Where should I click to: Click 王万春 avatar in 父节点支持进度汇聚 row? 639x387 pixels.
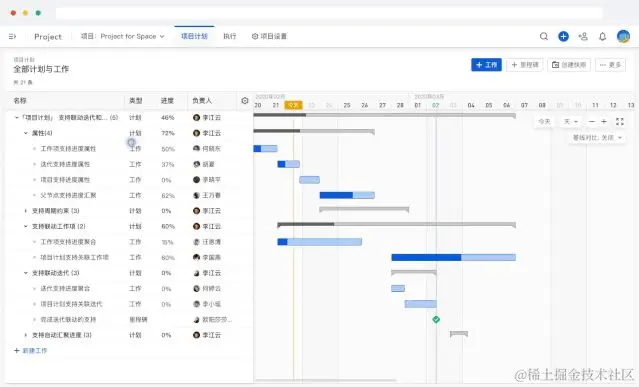[196, 195]
